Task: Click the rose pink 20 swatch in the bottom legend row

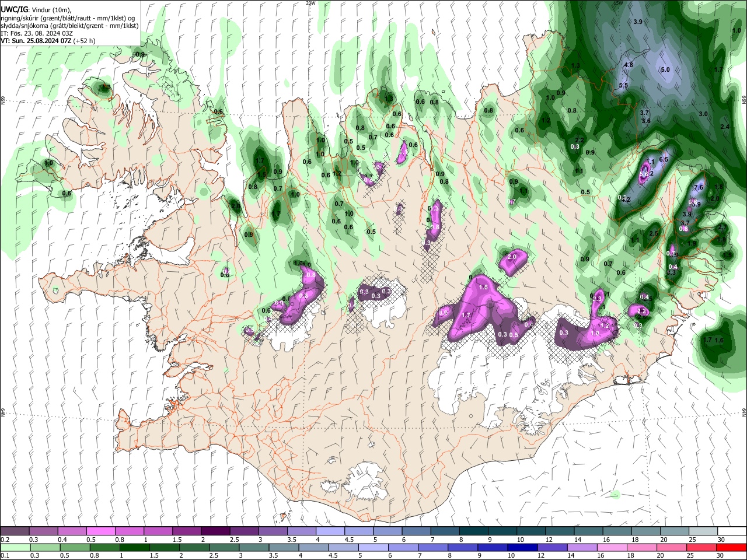Action: 672,547
